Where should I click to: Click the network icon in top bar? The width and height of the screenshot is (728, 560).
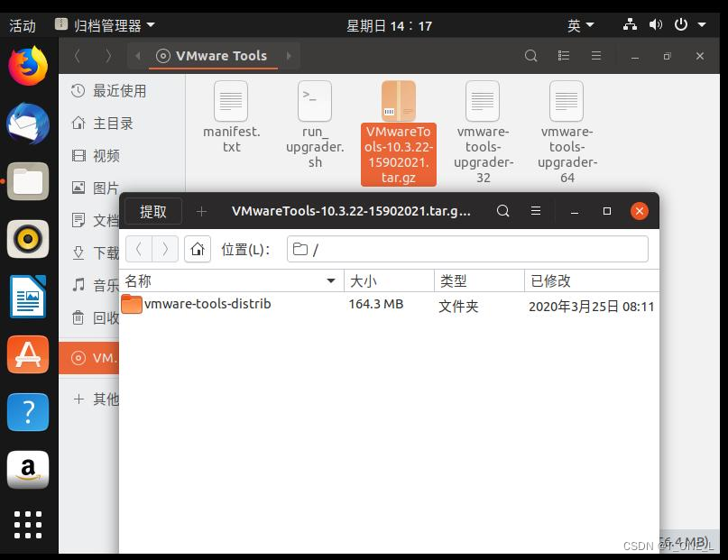tap(630, 24)
